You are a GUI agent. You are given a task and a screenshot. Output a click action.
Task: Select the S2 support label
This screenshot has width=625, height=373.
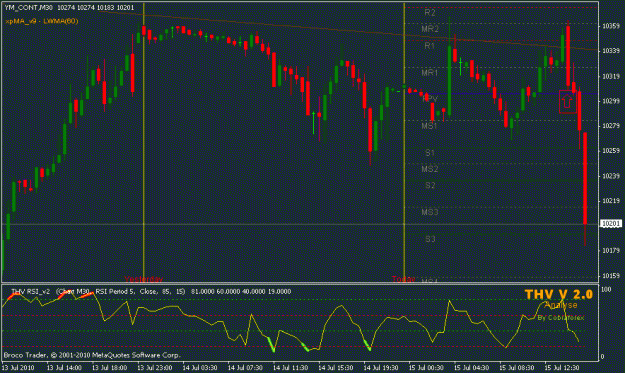tap(430, 186)
